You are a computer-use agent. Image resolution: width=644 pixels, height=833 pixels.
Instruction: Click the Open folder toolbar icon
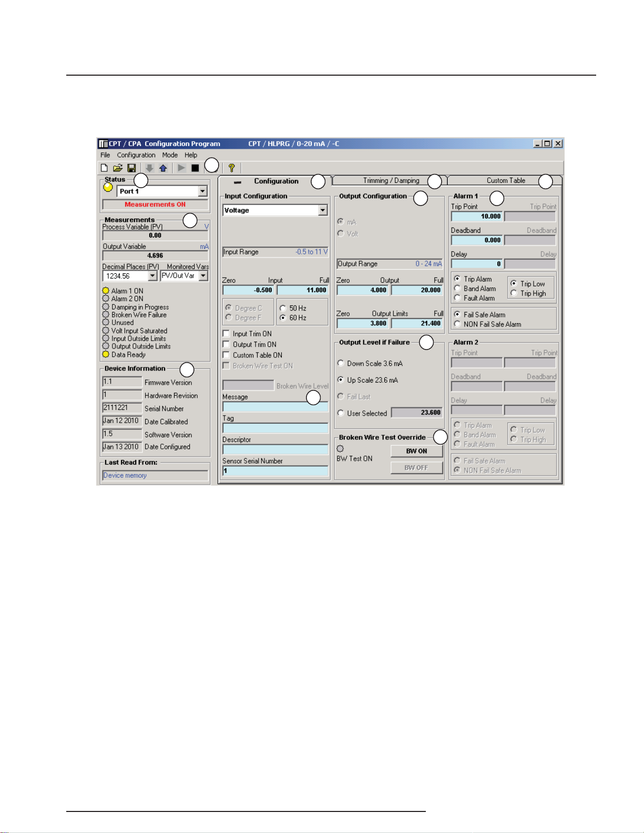118,168
